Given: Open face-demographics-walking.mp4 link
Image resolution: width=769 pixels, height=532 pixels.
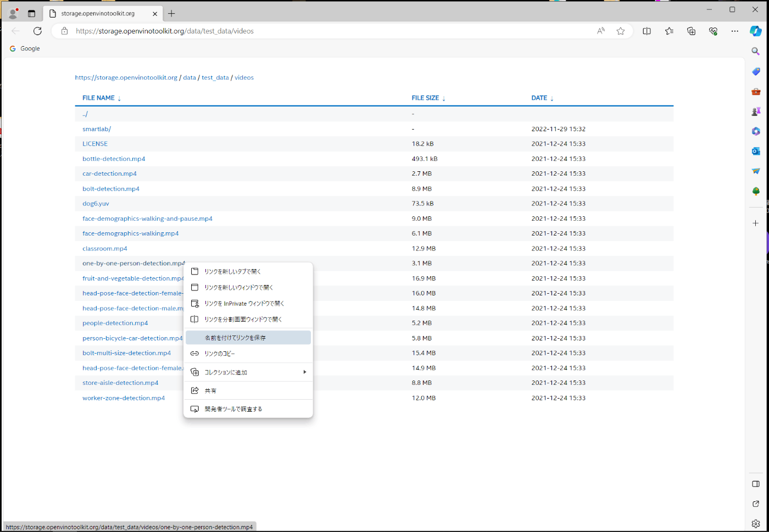Looking at the screenshot, I should click(x=130, y=233).
